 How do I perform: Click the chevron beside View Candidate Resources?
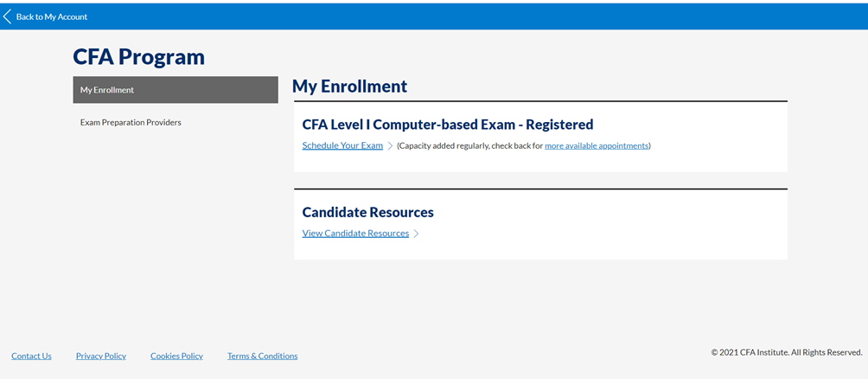[x=416, y=234]
